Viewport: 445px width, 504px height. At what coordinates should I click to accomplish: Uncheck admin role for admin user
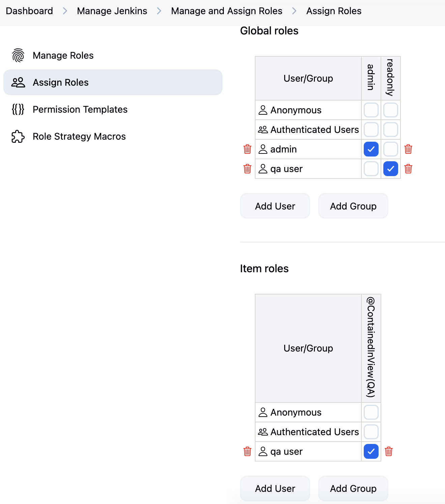(371, 149)
